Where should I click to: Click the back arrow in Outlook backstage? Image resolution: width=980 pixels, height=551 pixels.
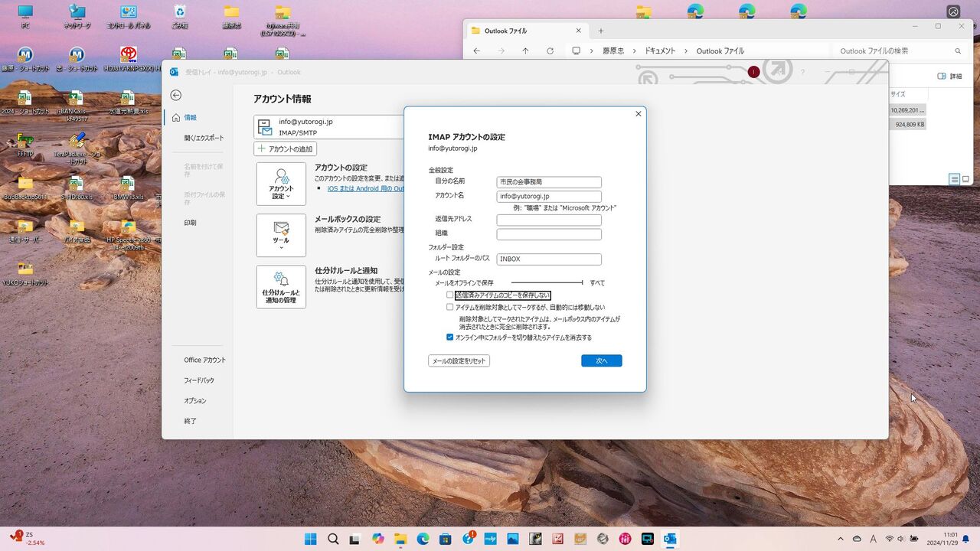[176, 95]
